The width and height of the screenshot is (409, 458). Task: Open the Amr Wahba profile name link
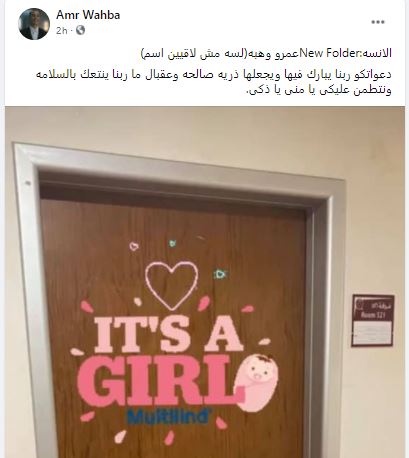tap(88, 15)
